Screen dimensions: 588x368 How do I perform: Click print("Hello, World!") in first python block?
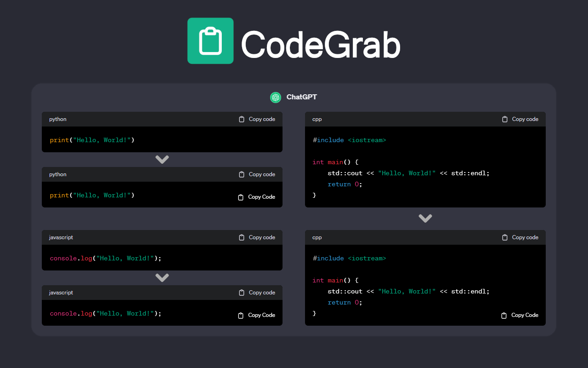(92, 140)
